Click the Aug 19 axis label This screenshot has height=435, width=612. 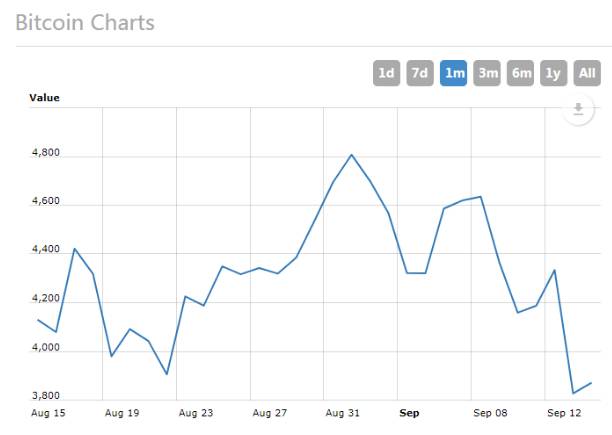[122, 413]
